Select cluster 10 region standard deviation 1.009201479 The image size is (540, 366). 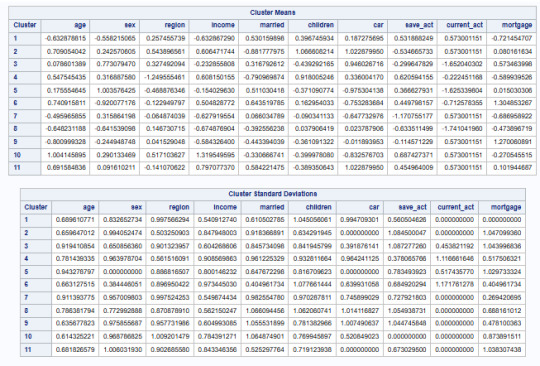170,336
